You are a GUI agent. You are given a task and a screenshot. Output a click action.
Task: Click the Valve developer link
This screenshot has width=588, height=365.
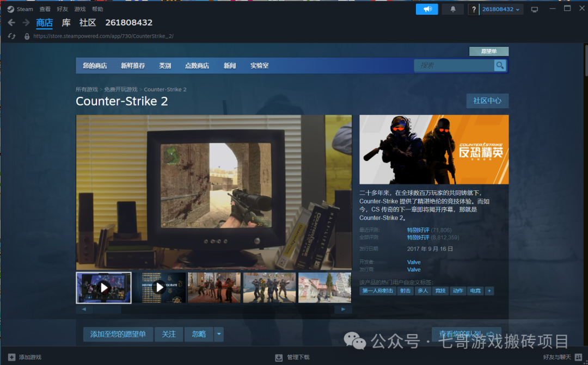(x=414, y=262)
